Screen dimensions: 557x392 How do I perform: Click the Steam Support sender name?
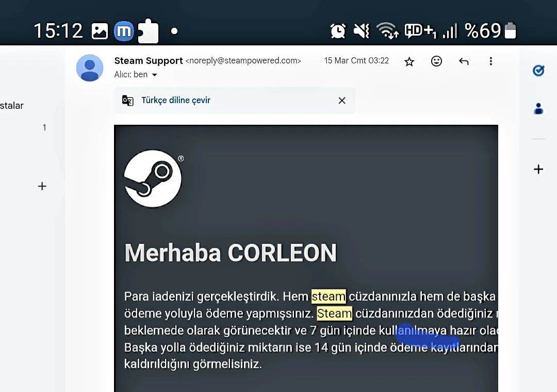point(148,60)
